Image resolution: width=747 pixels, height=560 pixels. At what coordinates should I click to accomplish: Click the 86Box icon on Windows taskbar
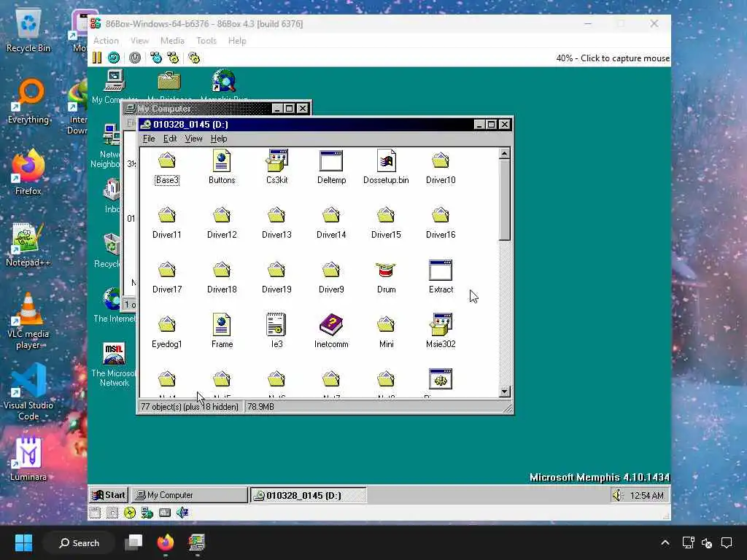click(x=196, y=542)
